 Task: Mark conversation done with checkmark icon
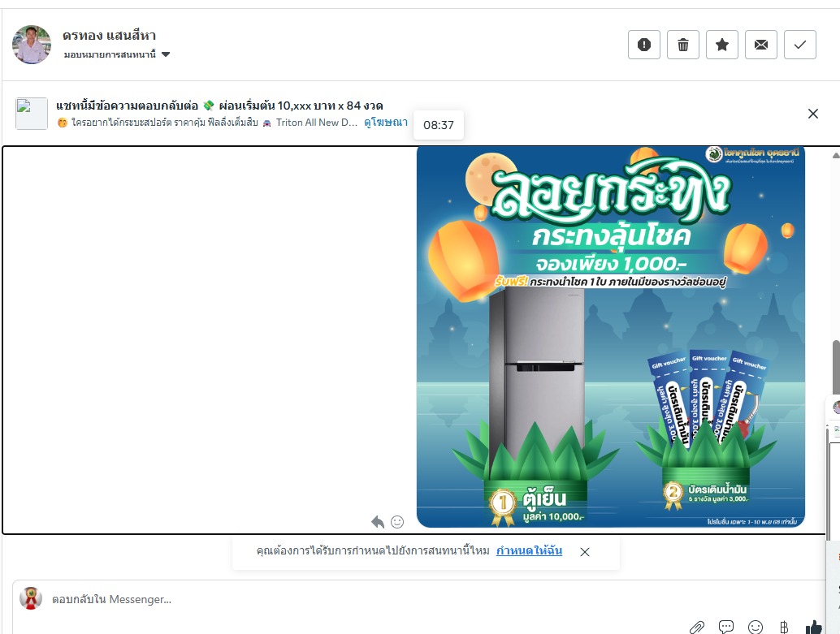(x=800, y=45)
